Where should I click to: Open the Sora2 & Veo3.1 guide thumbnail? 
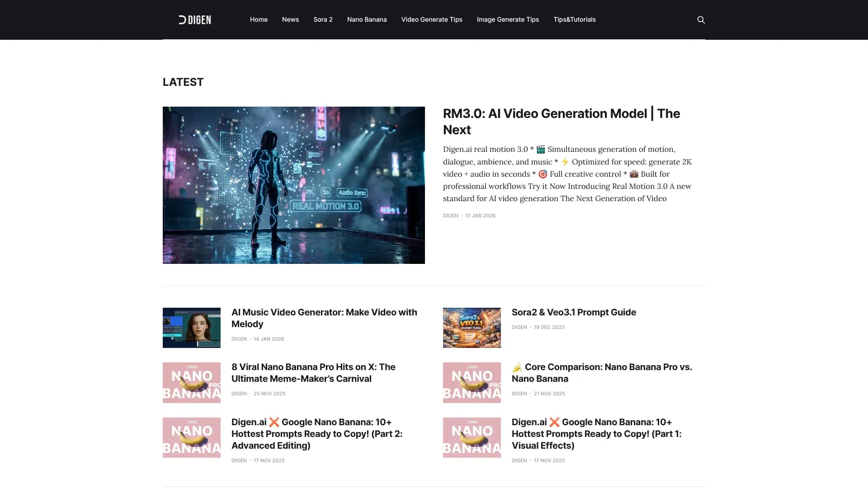(x=472, y=328)
